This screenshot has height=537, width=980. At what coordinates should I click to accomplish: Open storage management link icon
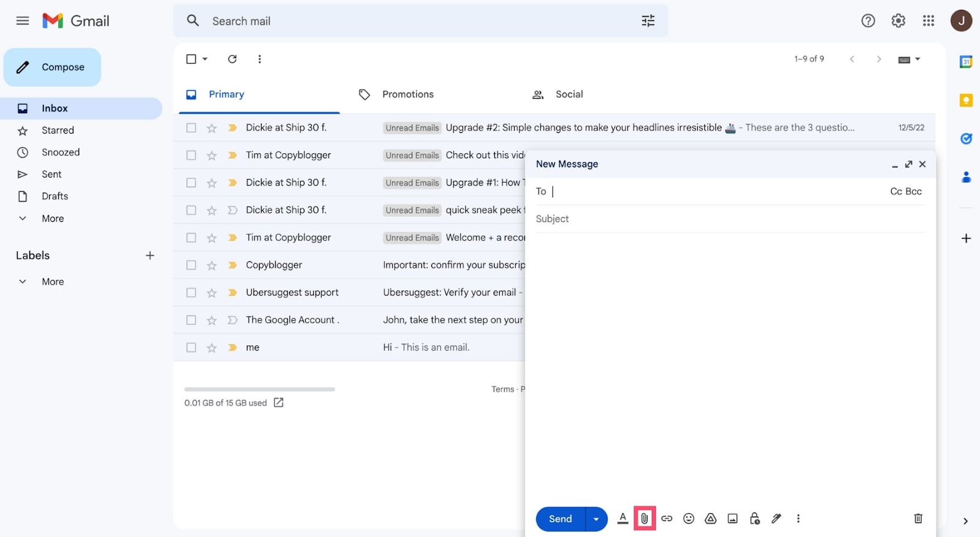point(279,403)
